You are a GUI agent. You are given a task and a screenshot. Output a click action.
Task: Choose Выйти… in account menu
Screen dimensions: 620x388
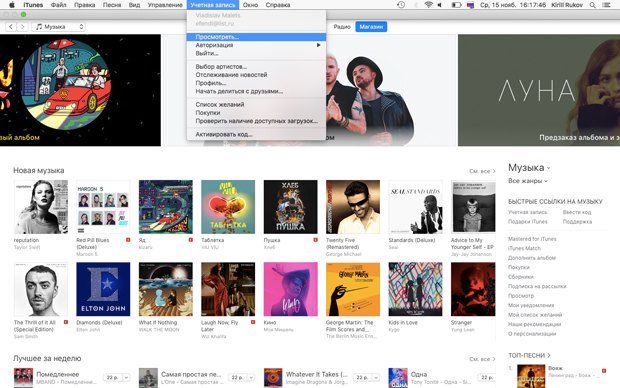(256, 53)
